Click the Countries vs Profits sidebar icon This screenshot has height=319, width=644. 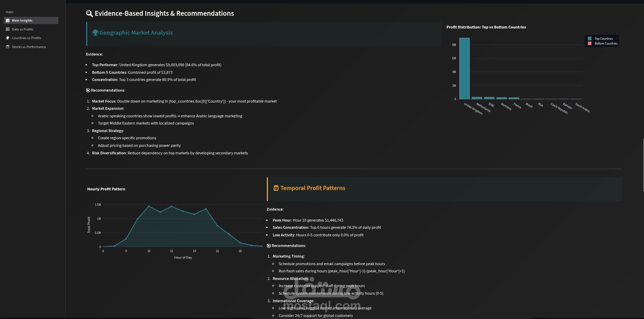8,38
